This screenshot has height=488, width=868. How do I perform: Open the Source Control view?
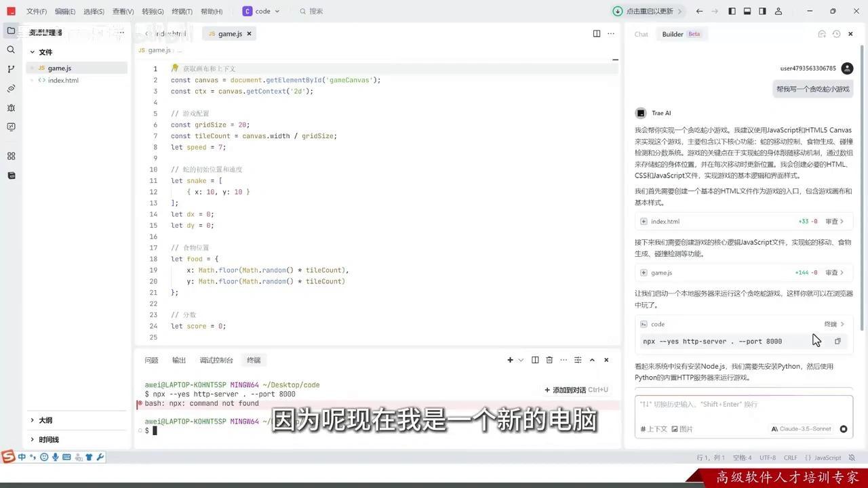coord(11,68)
